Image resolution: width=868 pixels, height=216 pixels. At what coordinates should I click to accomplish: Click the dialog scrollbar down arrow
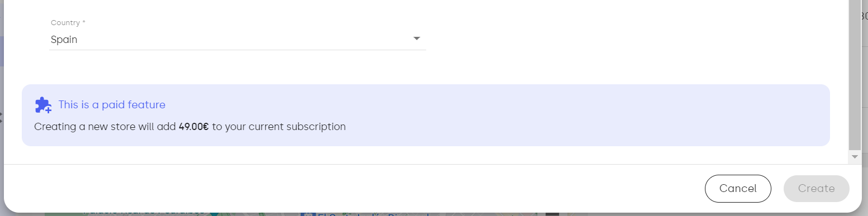tap(855, 157)
